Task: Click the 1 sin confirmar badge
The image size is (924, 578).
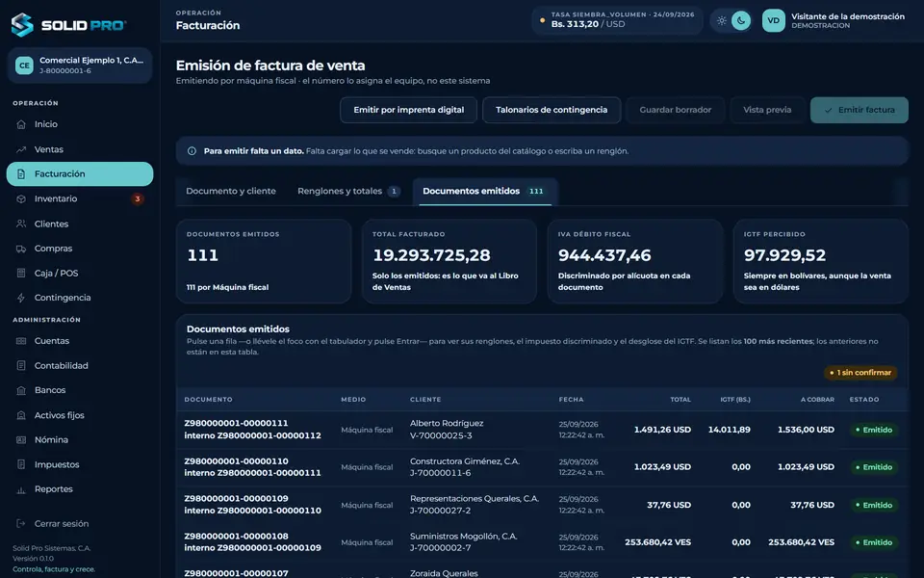Action: [x=860, y=373]
